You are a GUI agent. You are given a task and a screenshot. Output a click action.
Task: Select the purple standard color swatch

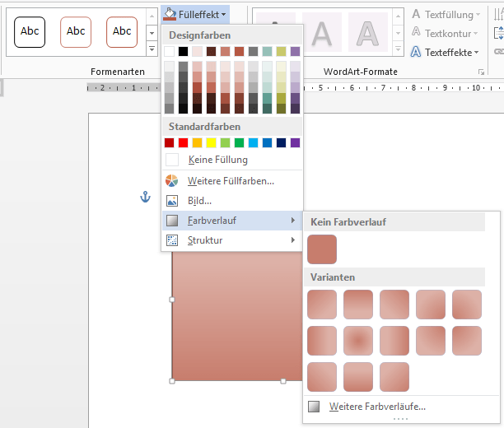[x=295, y=142]
